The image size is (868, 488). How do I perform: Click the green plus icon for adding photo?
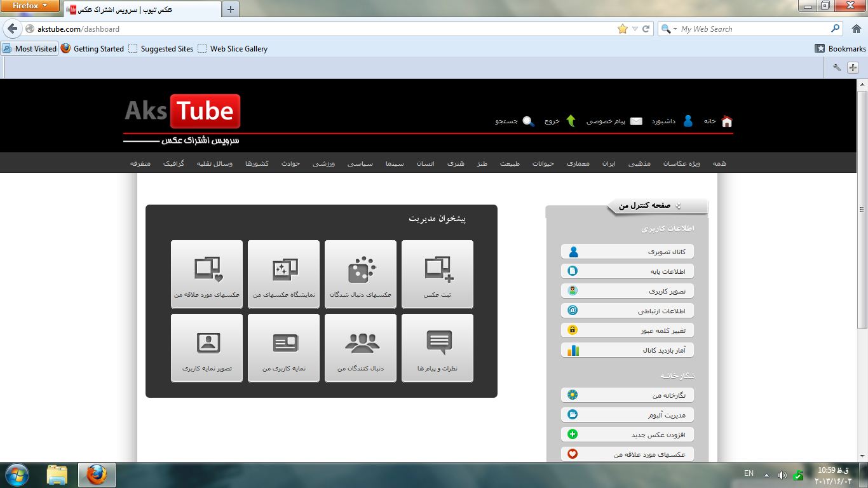coord(573,435)
